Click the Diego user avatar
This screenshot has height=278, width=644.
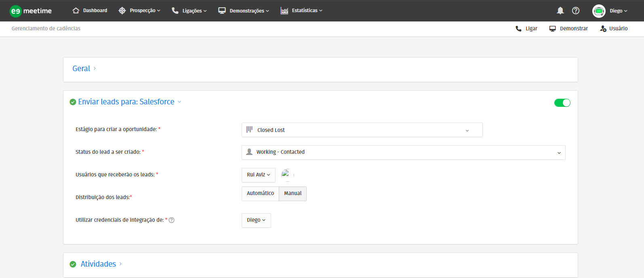[x=599, y=11]
